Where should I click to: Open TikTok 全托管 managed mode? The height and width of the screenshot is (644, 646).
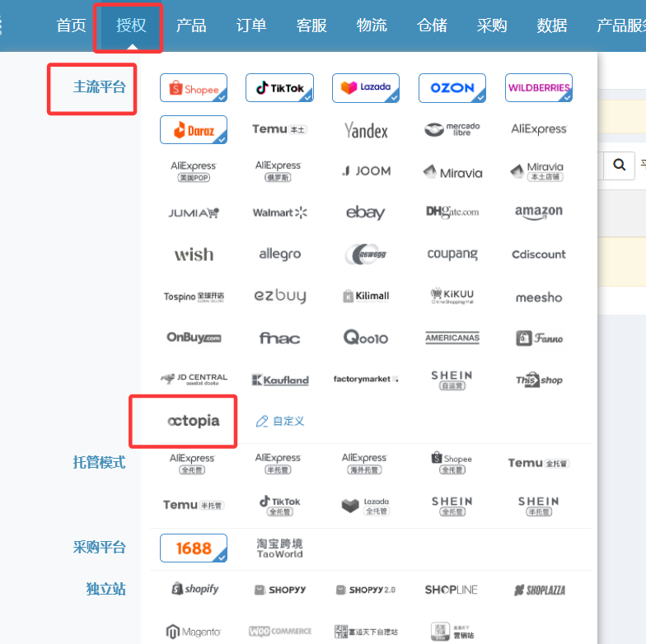tap(280, 506)
